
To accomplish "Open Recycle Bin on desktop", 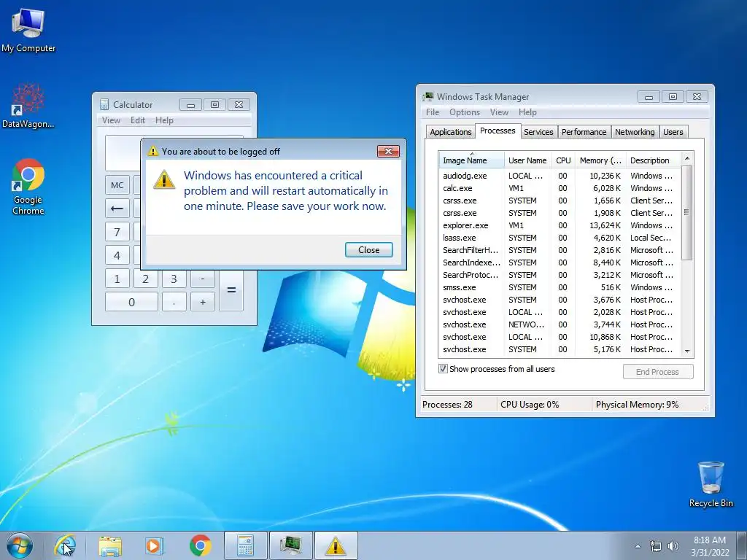I will tap(711, 484).
